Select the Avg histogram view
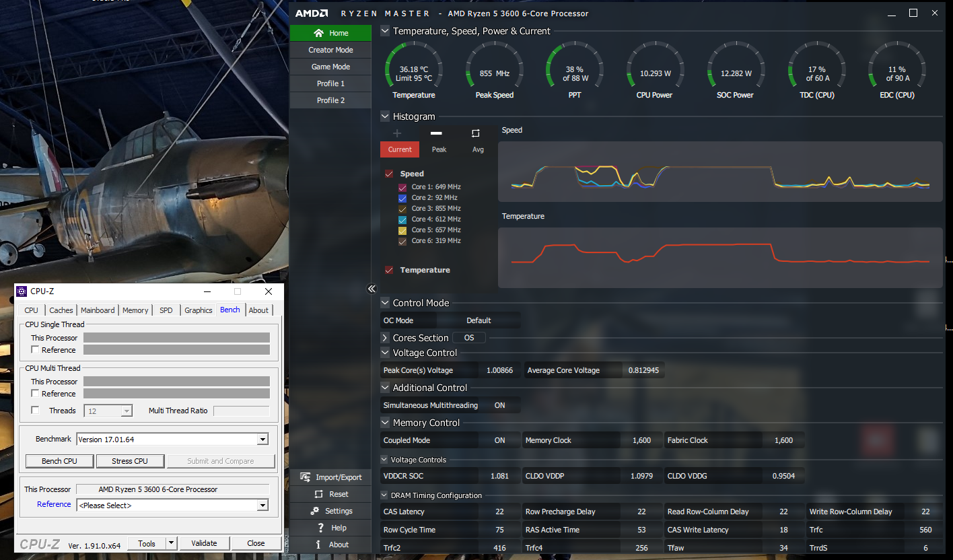The width and height of the screenshot is (953, 560). 478,149
